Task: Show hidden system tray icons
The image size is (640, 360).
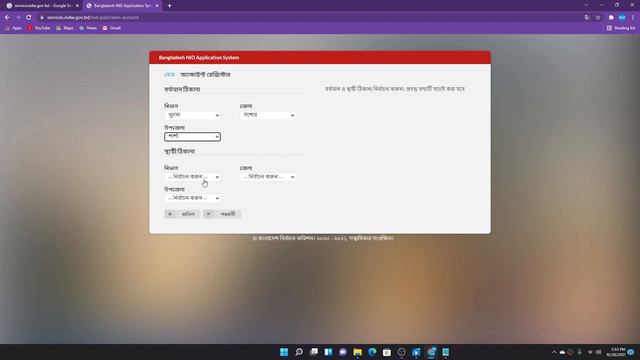Action: pos(554,352)
